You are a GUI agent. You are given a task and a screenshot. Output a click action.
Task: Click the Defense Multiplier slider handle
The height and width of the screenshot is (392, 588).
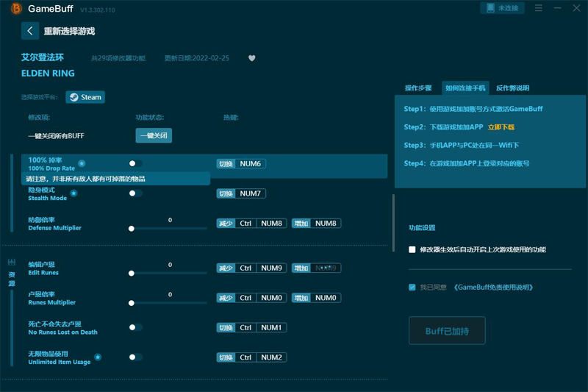(132, 229)
